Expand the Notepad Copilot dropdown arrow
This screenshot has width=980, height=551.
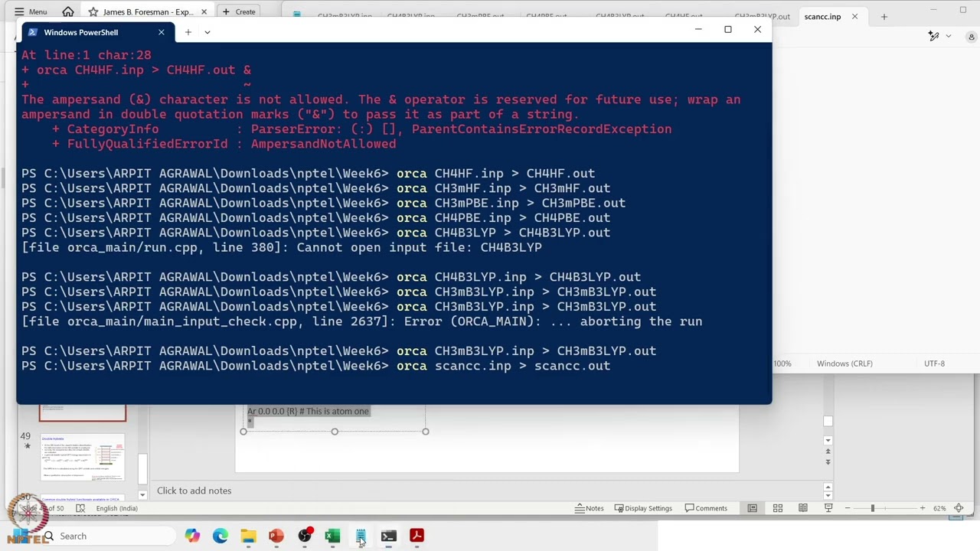click(948, 36)
